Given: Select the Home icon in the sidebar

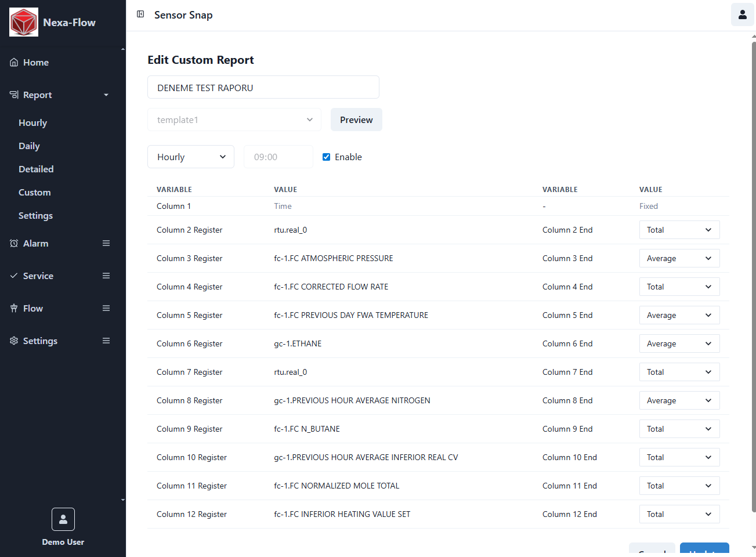Looking at the screenshot, I should tap(13, 62).
